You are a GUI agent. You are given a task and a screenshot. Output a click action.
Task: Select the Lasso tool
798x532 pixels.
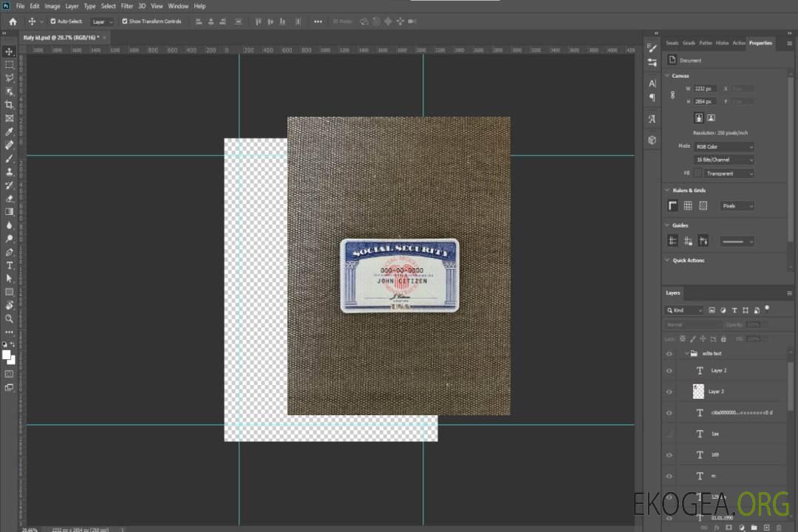click(x=9, y=78)
